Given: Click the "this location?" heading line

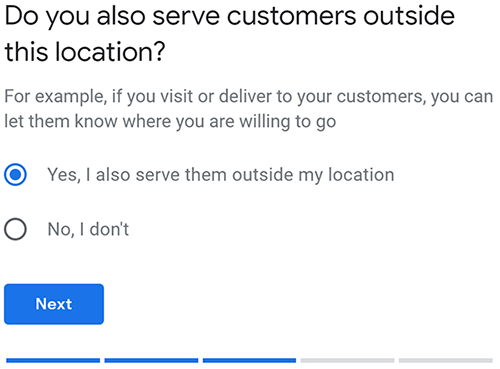Looking at the screenshot, I should pos(85,52).
